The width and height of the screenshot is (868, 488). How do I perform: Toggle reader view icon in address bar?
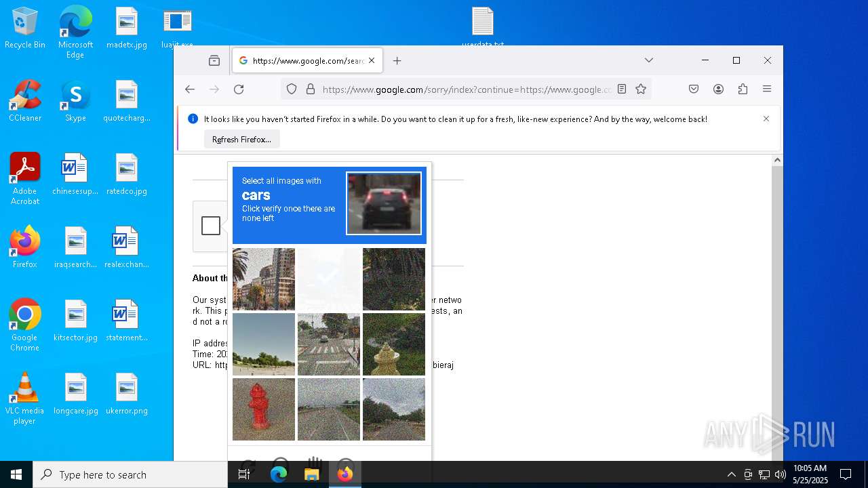coord(622,89)
